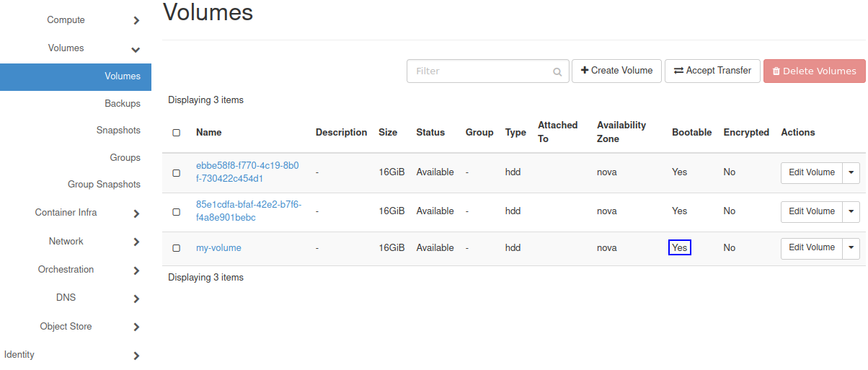Expand the Container Infra menu chevron
The height and width of the screenshot is (370, 868).
pos(136,213)
